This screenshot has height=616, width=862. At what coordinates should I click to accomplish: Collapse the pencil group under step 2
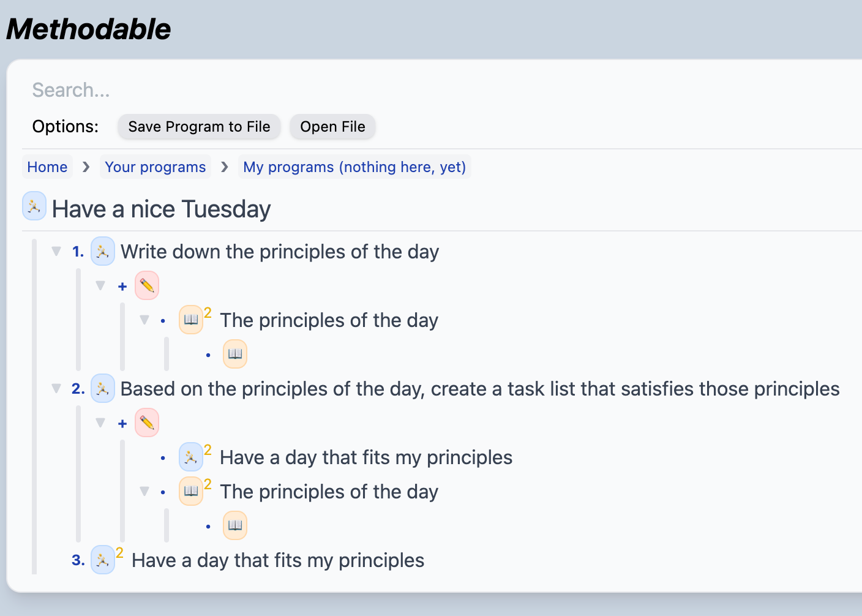100,423
